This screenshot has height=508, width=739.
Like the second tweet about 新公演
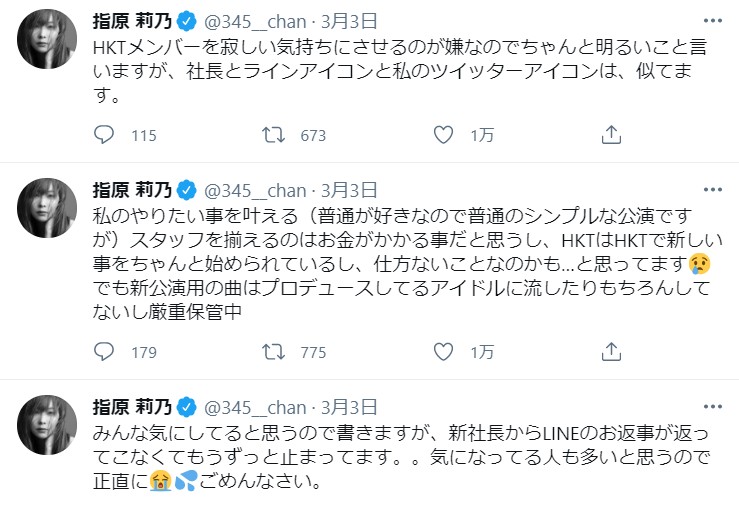coord(444,352)
